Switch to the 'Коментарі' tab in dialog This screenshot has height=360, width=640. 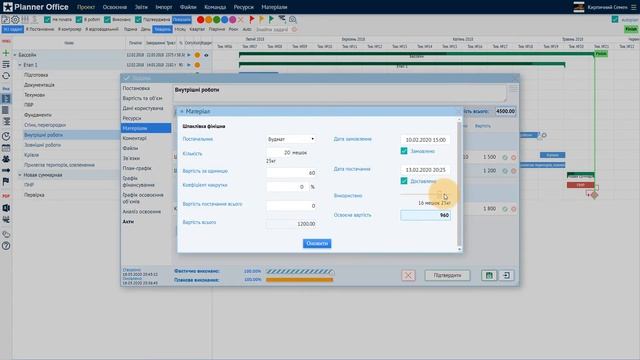(x=134, y=138)
